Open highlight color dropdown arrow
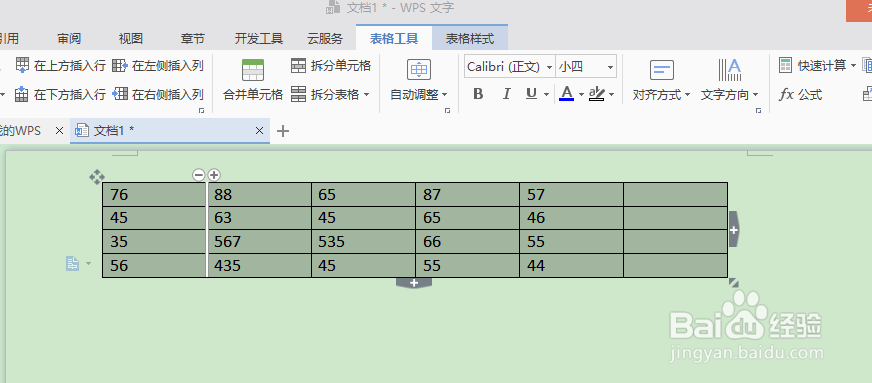This screenshot has height=383, width=872. (611, 95)
